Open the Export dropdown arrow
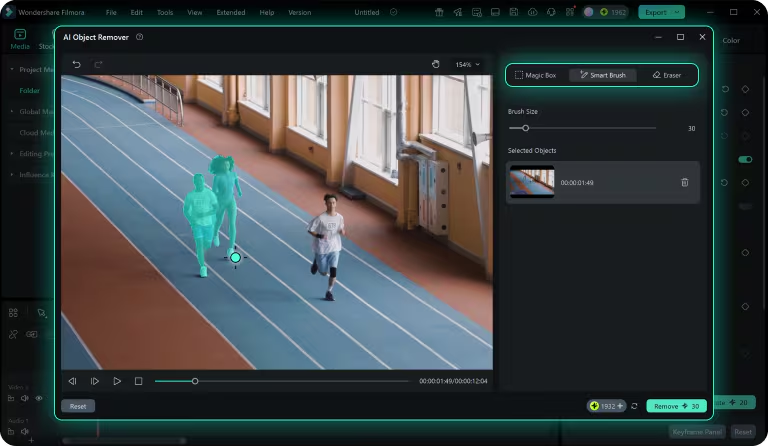 coord(677,12)
